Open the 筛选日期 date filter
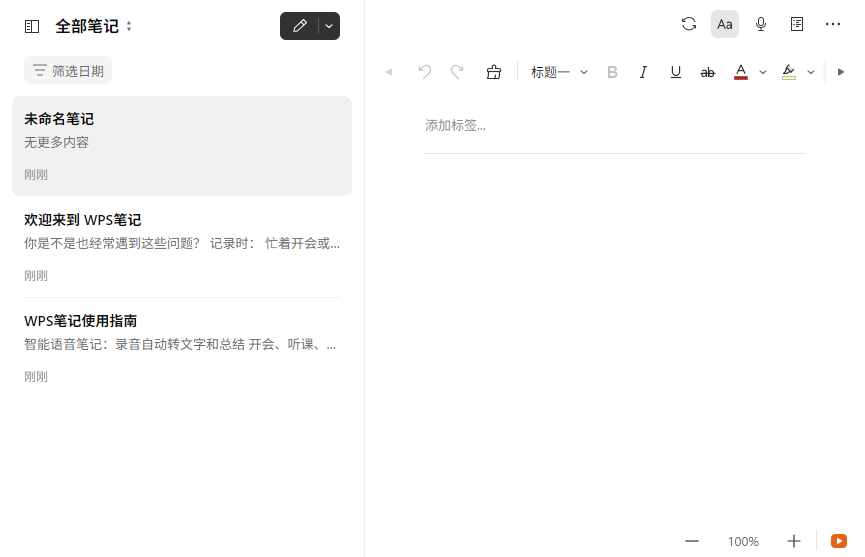Viewport: 865px width, 557px height. (x=68, y=71)
